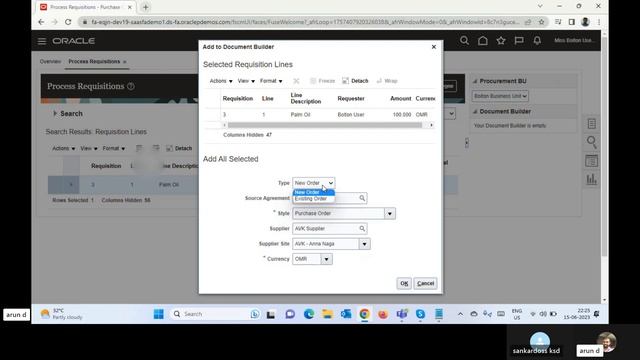The image size is (640, 360).
Task: Expand the Currency dropdown arrow
Action: (x=327, y=259)
